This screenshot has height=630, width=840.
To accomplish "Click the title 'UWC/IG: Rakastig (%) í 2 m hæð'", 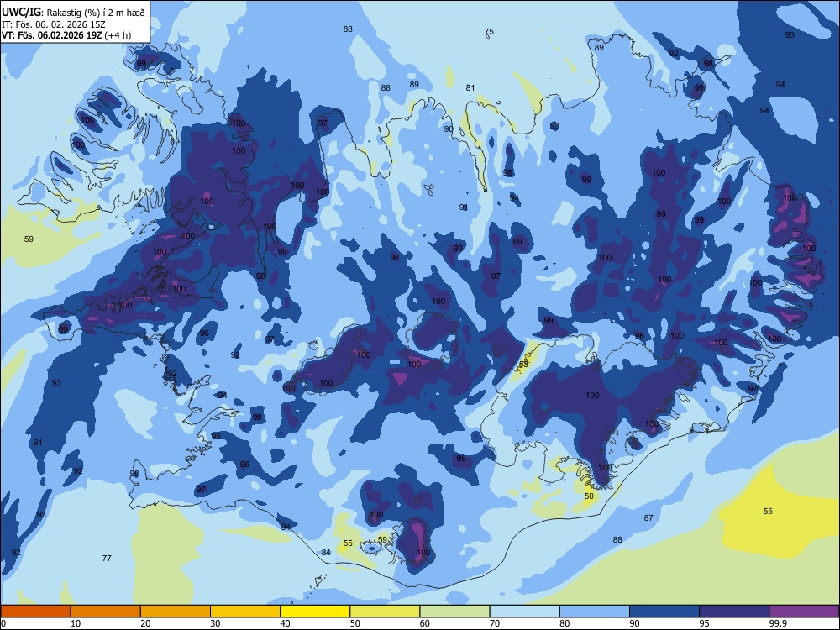I will point(73,12).
